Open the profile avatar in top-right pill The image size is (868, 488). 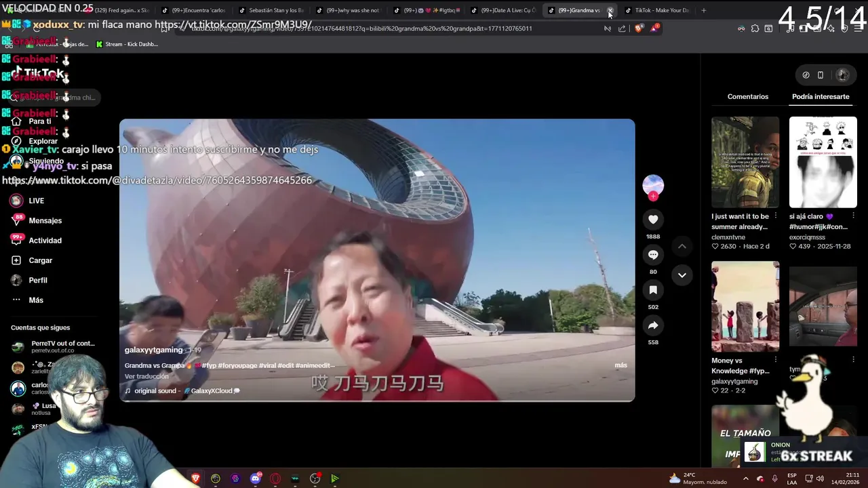pyautogui.click(x=842, y=75)
